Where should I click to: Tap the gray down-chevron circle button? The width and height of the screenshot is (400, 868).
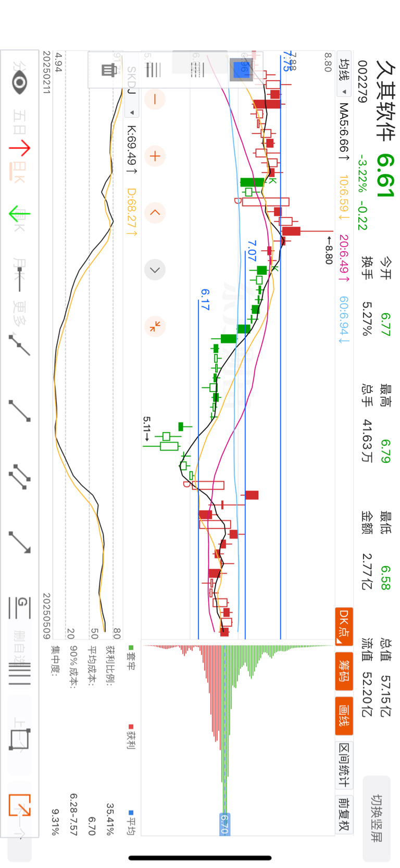(155, 270)
